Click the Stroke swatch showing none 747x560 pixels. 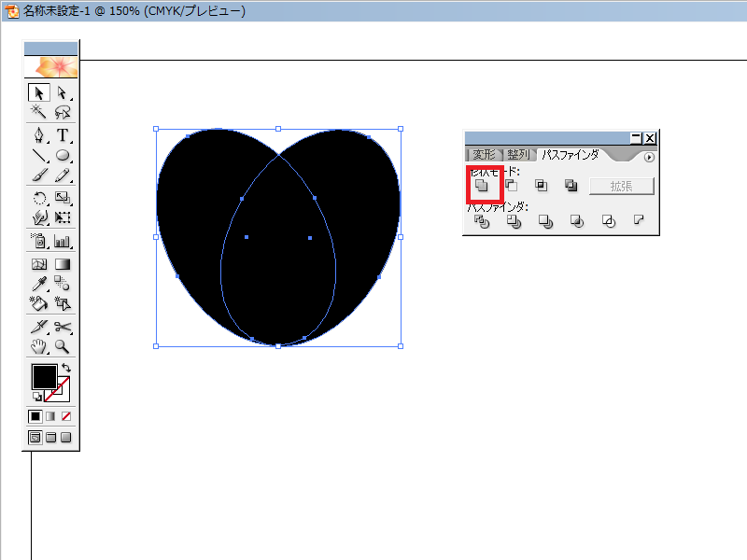(x=63, y=394)
